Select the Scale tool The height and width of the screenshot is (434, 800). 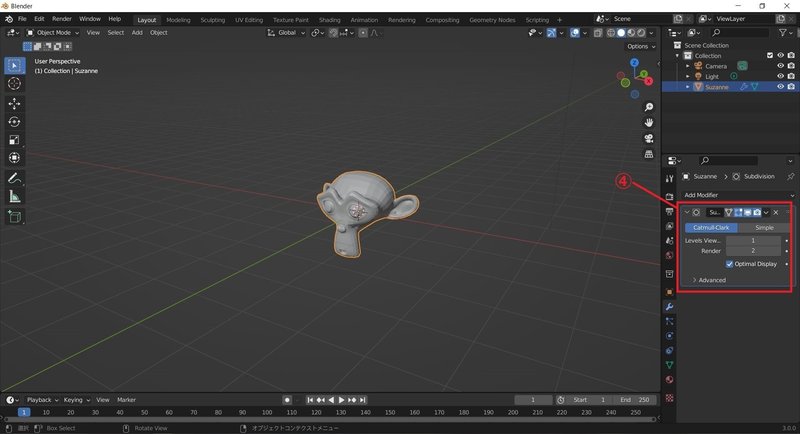[14, 140]
